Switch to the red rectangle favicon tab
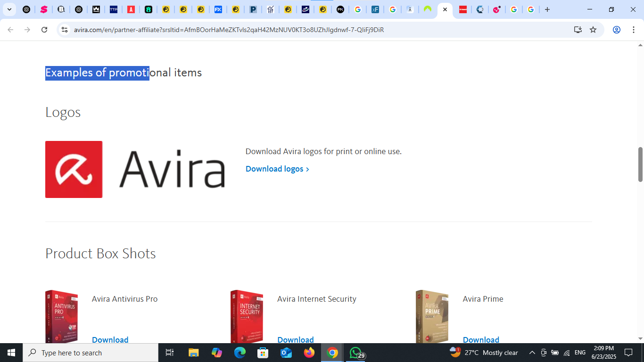Viewport: 644px width, 362px height. [x=463, y=9]
